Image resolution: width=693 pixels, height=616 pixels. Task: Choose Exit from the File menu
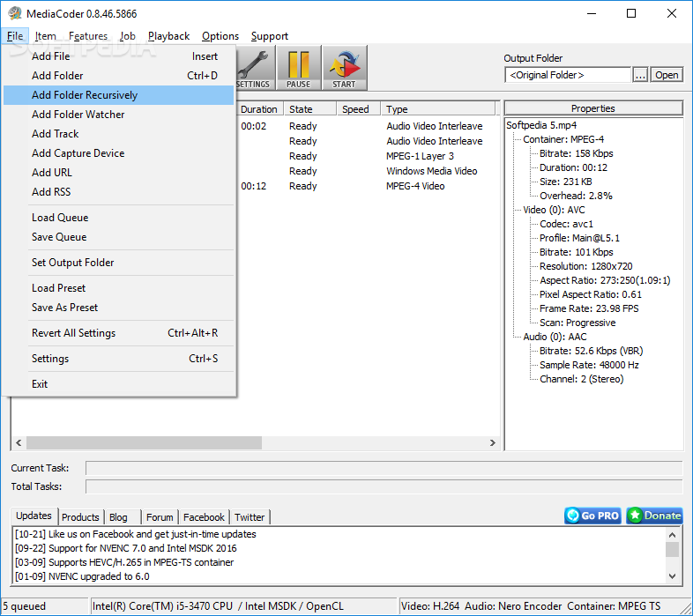118,385
